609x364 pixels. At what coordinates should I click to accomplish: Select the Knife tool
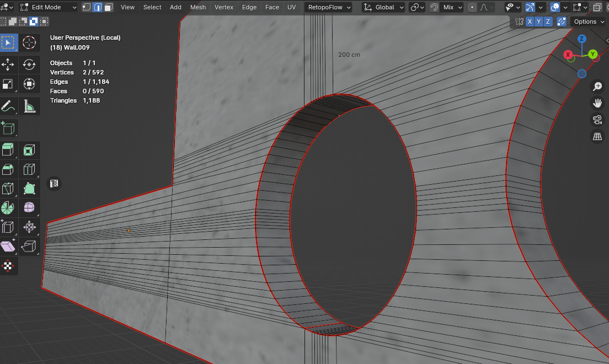coord(8,189)
